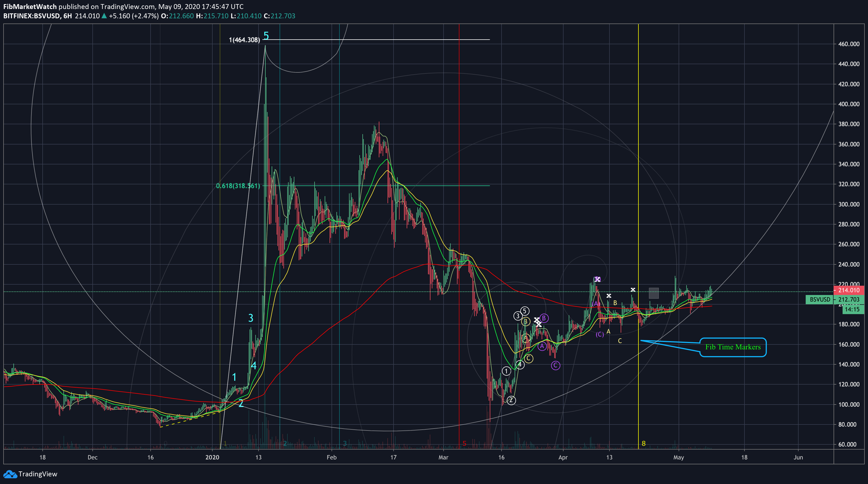Click the green BSVUSD tag on price axis
This screenshot has width=868, height=484.
820,299
